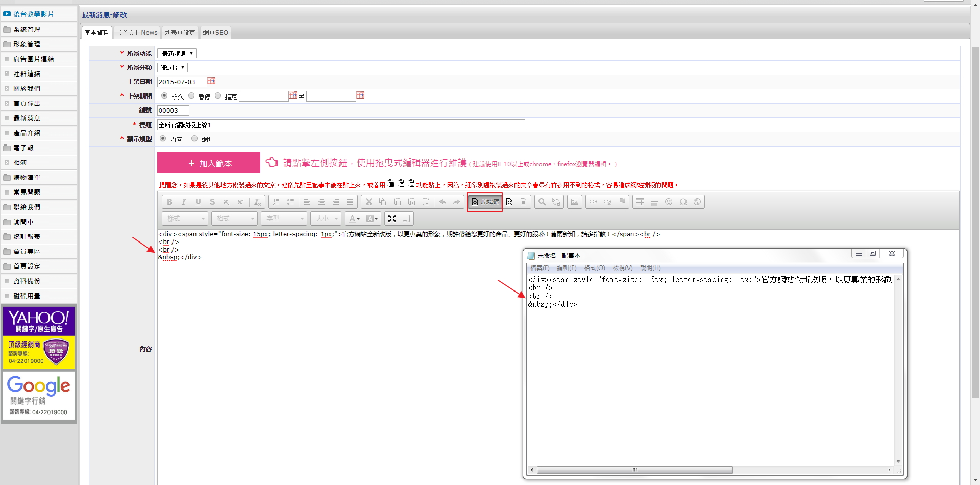Click the find magnifier icon in editor

[x=542, y=202]
